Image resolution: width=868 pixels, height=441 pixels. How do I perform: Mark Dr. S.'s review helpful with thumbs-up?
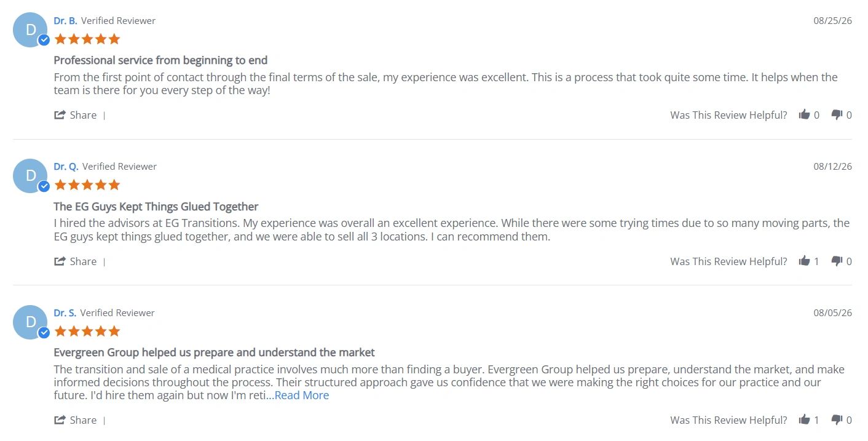(804, 419)
